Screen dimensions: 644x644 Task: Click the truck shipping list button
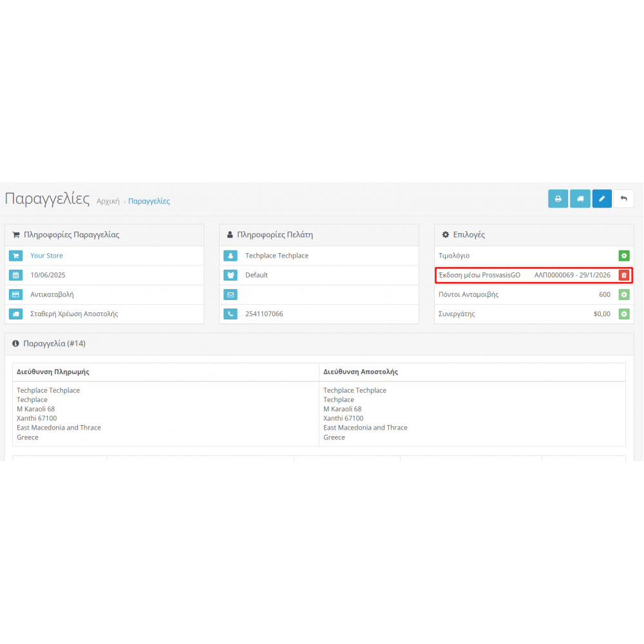[580, 198]
